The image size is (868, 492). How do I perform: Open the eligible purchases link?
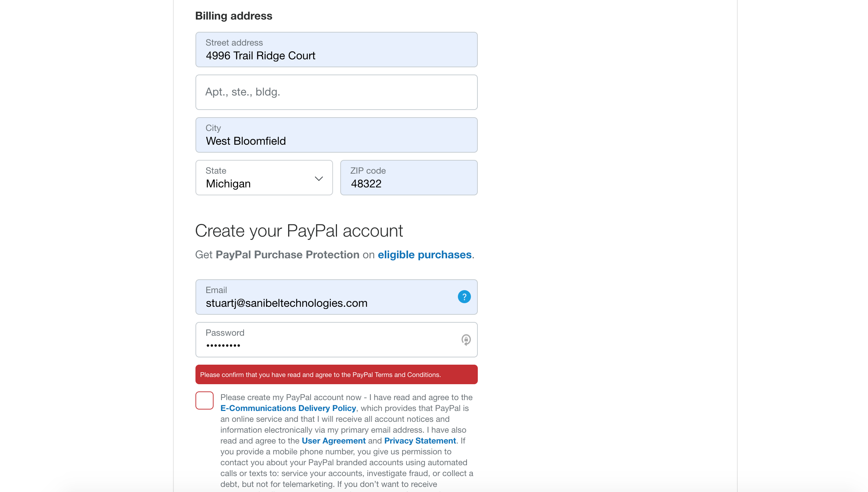point(424,255)
